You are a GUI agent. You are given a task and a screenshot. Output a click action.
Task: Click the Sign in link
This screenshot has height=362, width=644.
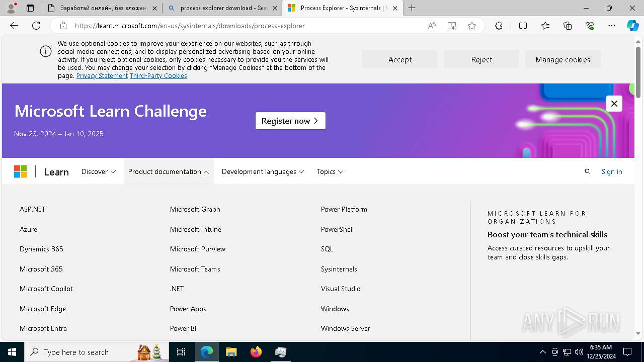coord(612,171)
